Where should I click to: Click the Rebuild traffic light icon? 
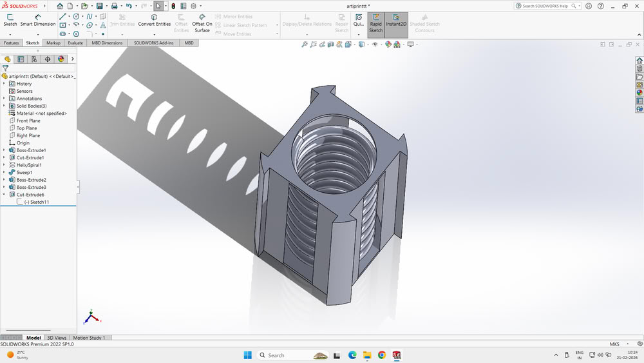[x=173, y=6]
